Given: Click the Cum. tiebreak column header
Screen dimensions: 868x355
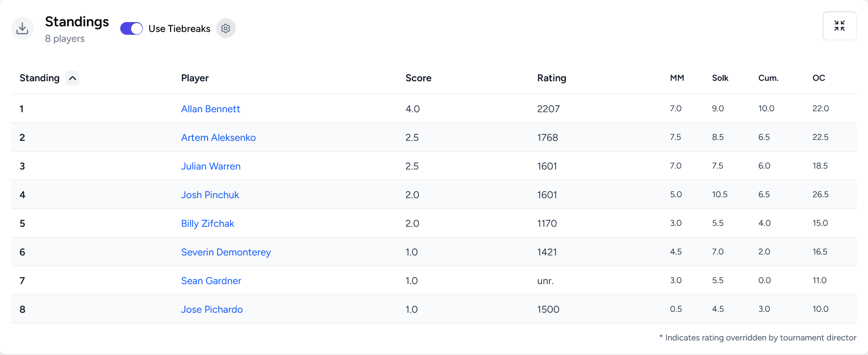Looking at the screenshot, I should (x=768, y=78).
